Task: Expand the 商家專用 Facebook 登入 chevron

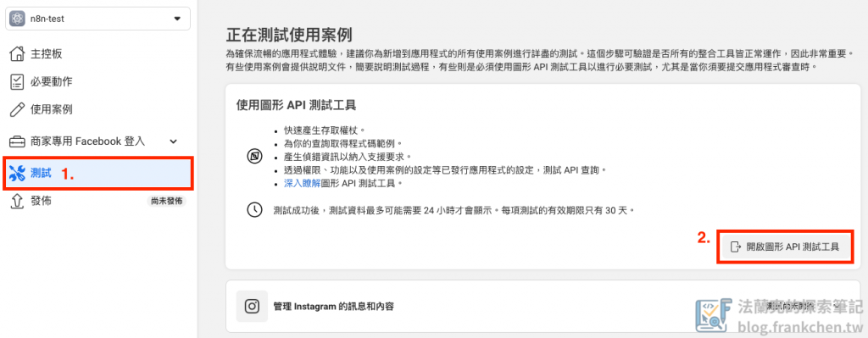Action: click(173, 141)
